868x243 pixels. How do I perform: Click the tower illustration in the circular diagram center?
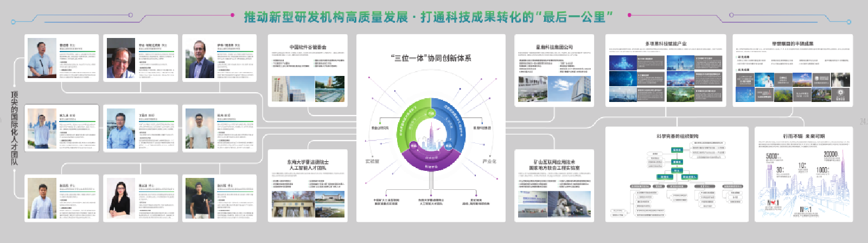tap(432, 136)
